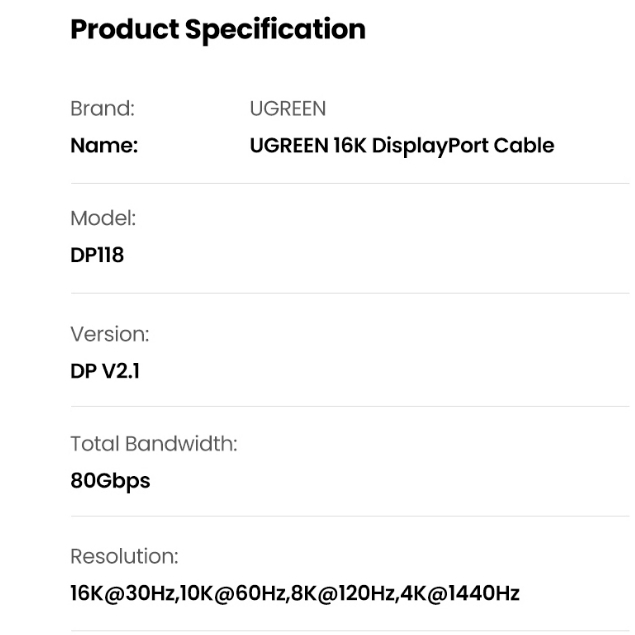Click the Product Specification heading
635x635 pixels.
tap(217, 29)
